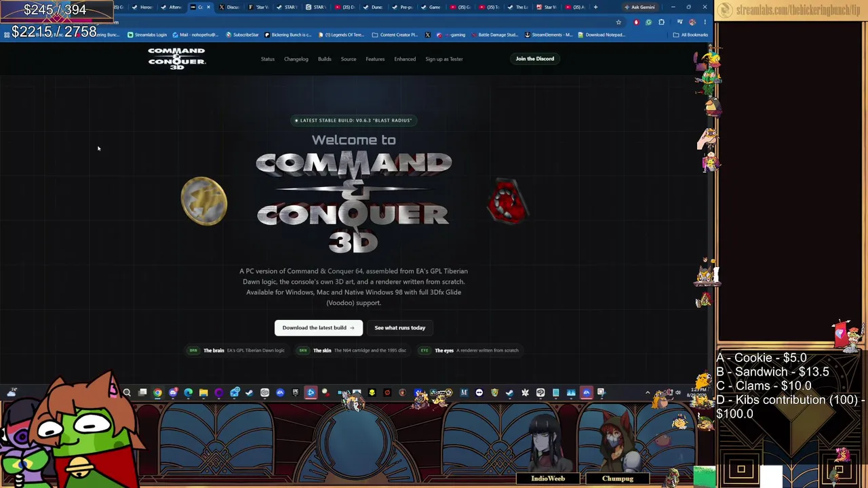Open the Status page link
The image size is (868, 488).
268,59
